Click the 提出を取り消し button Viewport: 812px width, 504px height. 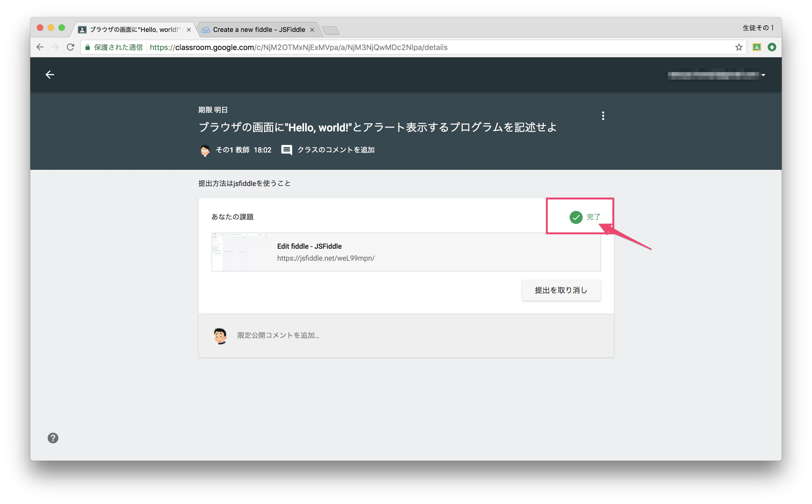tap(561, 290)
